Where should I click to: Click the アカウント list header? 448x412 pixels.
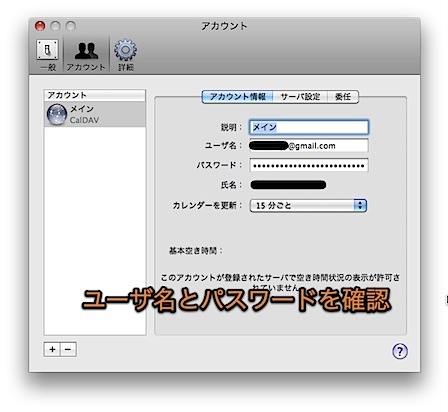(x=95, y=95)
